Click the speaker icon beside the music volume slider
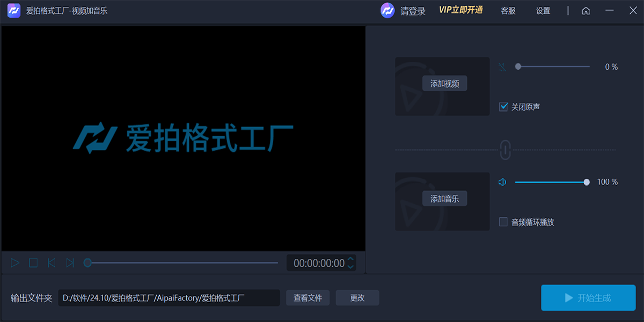 point(502,181)
